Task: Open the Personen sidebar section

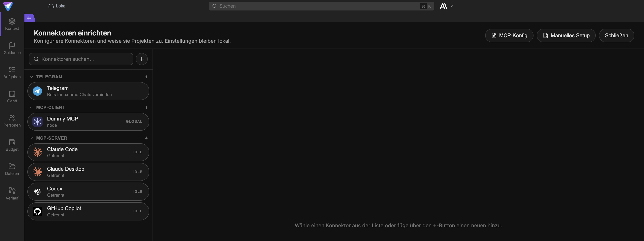Action: coord(12,121)
